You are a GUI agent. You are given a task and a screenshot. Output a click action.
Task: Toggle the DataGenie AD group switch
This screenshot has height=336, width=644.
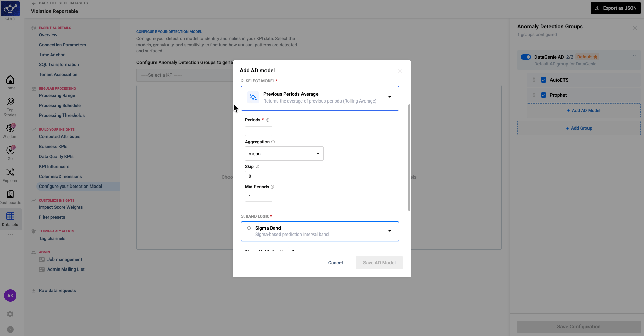[526, 57]
